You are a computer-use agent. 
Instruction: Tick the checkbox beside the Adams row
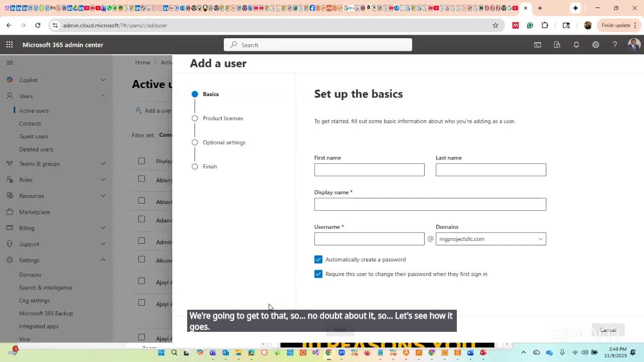coord(141,219)
